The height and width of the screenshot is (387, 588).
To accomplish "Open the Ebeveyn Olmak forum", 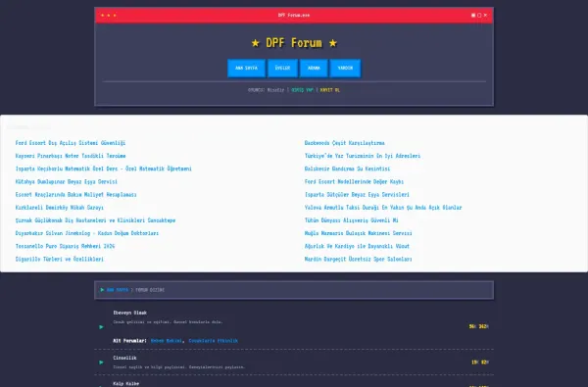I will tap(130, 313).
